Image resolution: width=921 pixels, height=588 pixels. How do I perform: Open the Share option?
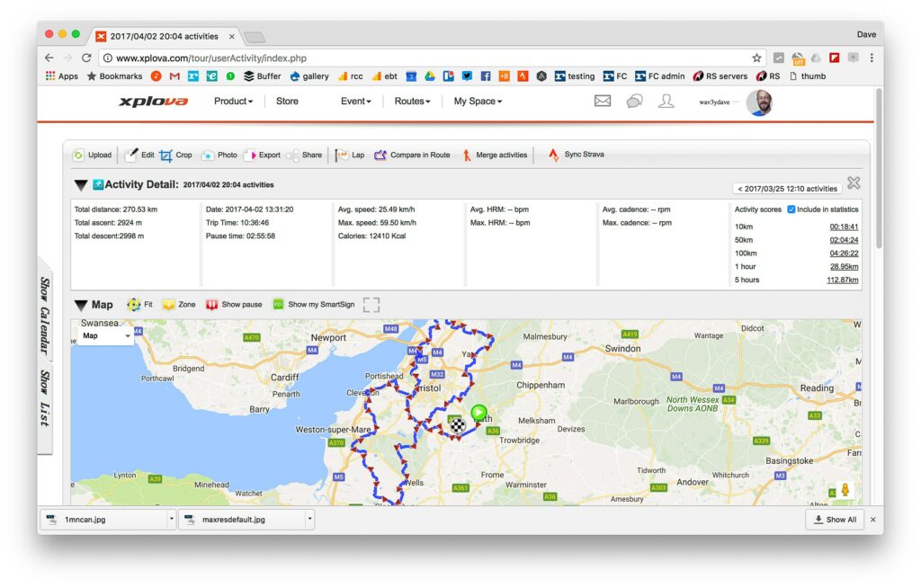(292, 155)
